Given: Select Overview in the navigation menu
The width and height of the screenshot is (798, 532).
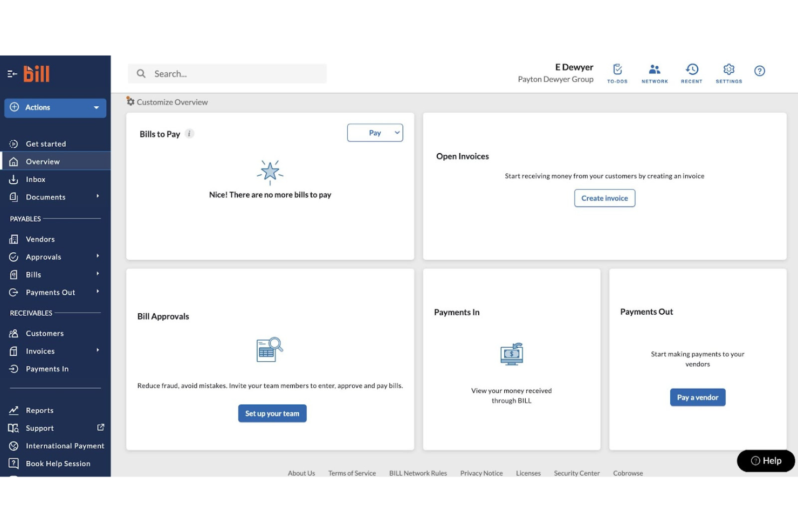Looking at the screenshot, I should 43,161.
